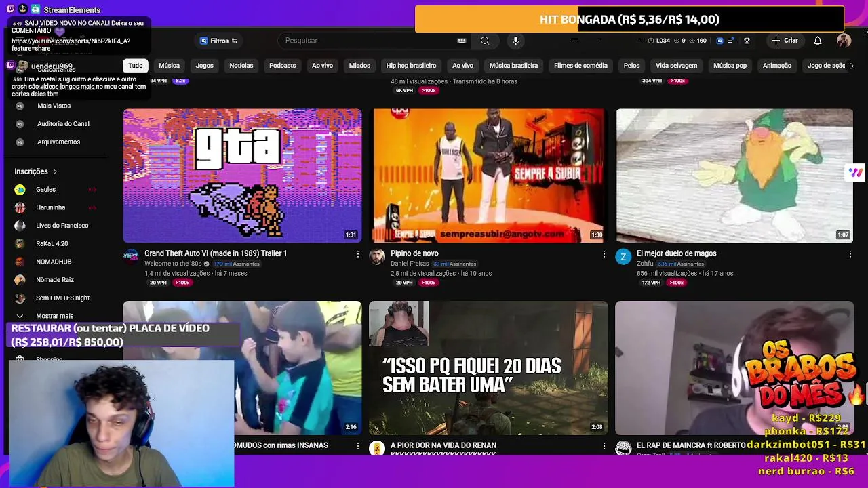Viewport: 868px width, 488px height.
Task: Play the Pipino de novo thumbnail
Action: click(x=488, y=176)
